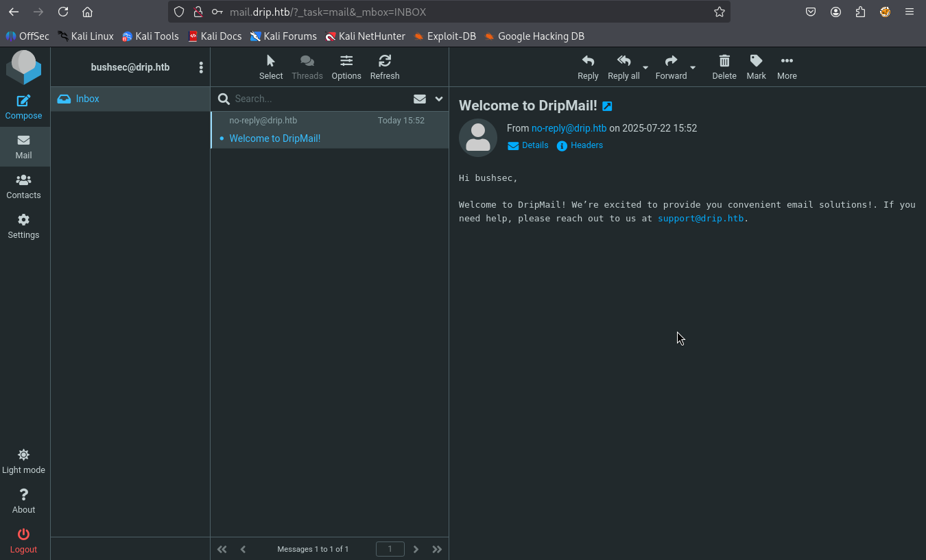Click Forward

(x=671, y=67)
